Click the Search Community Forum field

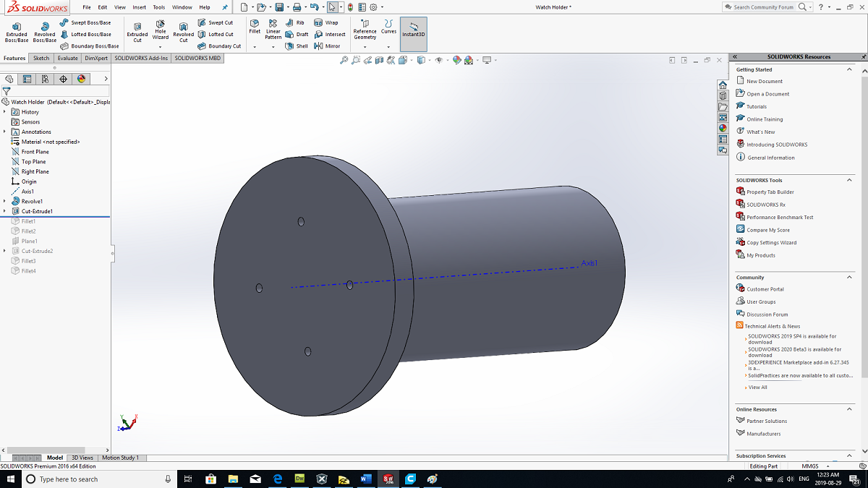point(763,7)
